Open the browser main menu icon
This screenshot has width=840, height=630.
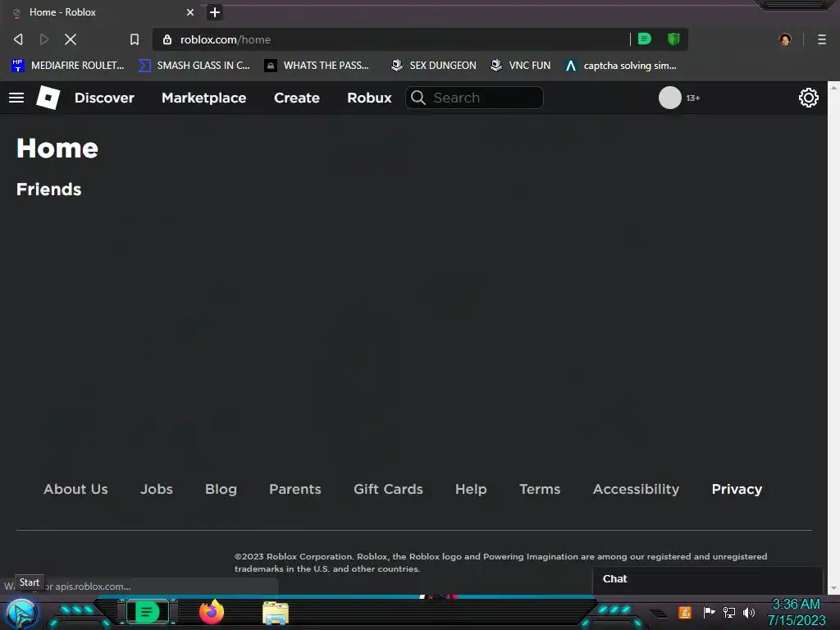pos(822,39)
